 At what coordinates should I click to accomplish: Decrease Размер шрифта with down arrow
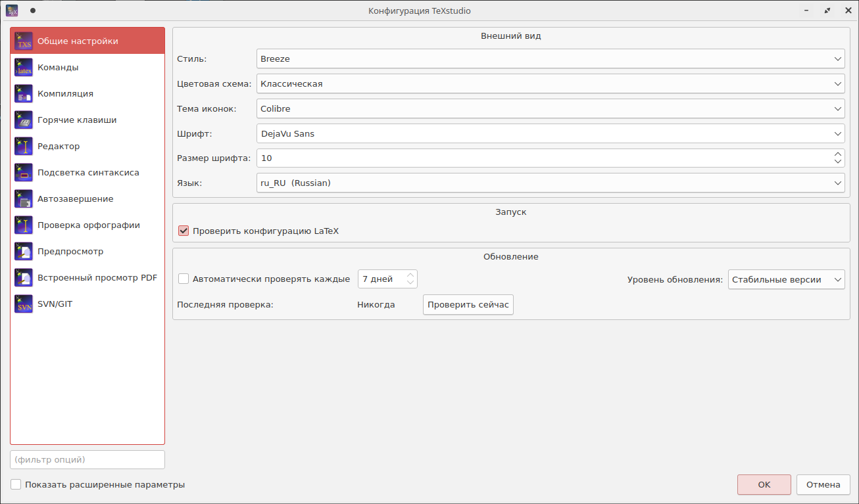pyautogui.click(x=838, y=162)
